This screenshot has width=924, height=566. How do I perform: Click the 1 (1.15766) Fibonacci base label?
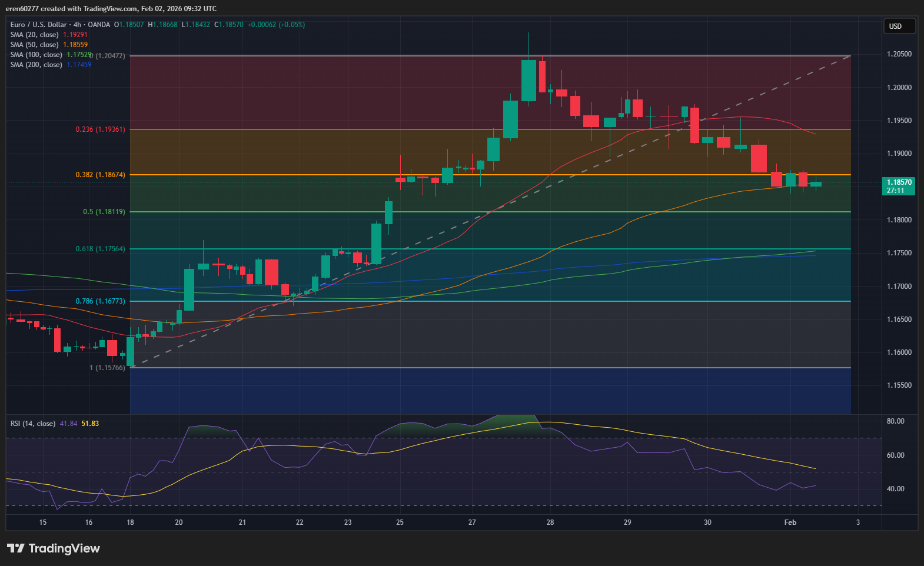point(107,368)
